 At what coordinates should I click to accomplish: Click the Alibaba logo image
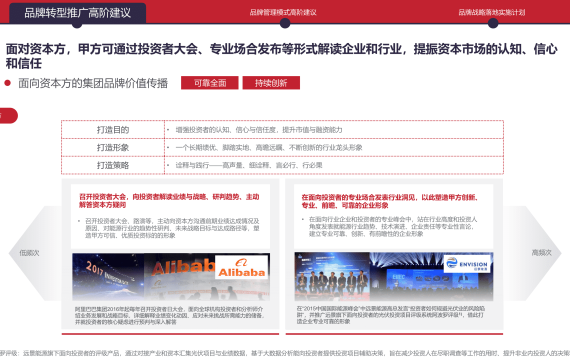pos(242,267)
